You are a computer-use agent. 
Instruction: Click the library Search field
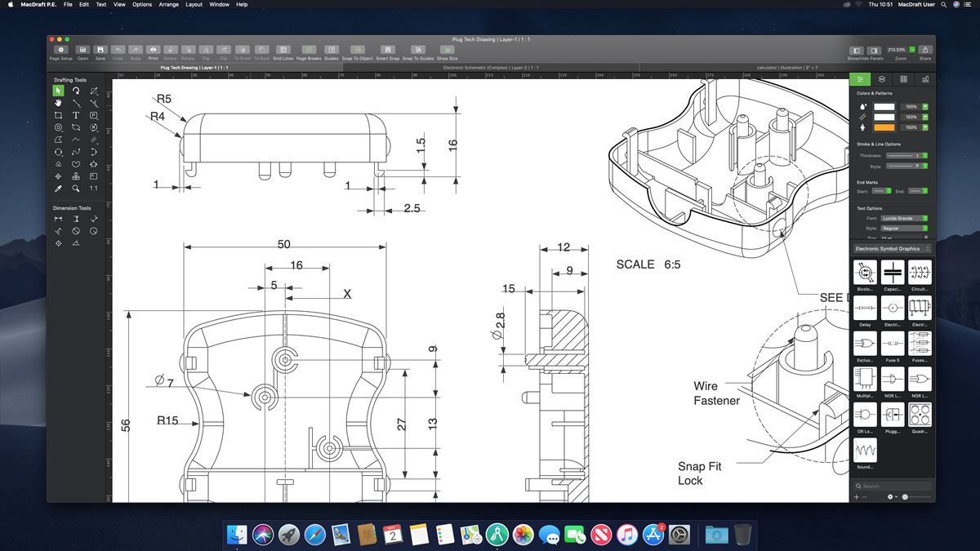click(892, 486)
